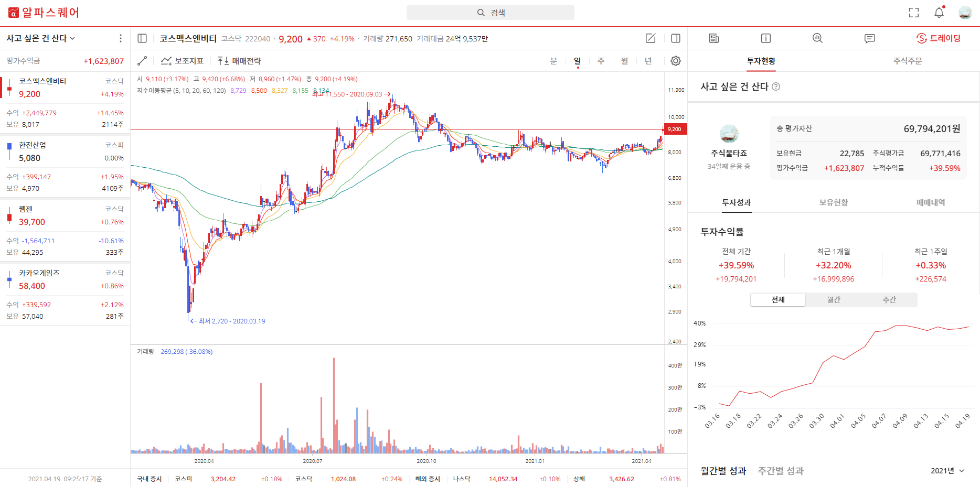Click the 총 평가자산 value 69,794,201원
This screenshot has height=487, width=980.
pyautogui.click(x=932, y=129)
